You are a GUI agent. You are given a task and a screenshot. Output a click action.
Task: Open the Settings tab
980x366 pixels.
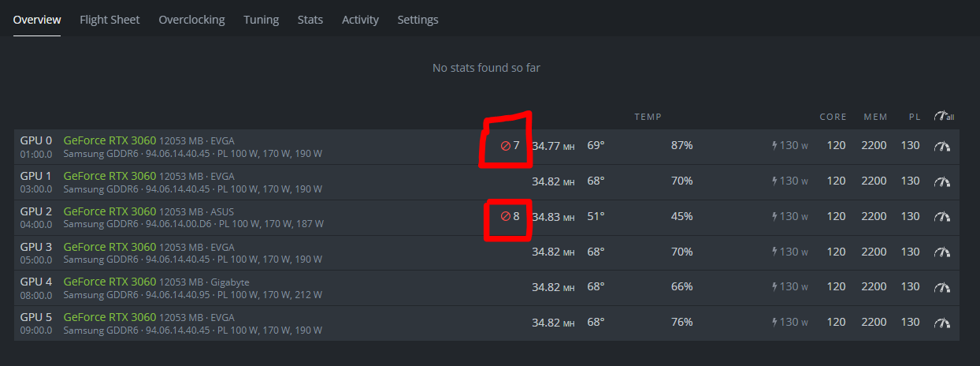tap(418, 20)
